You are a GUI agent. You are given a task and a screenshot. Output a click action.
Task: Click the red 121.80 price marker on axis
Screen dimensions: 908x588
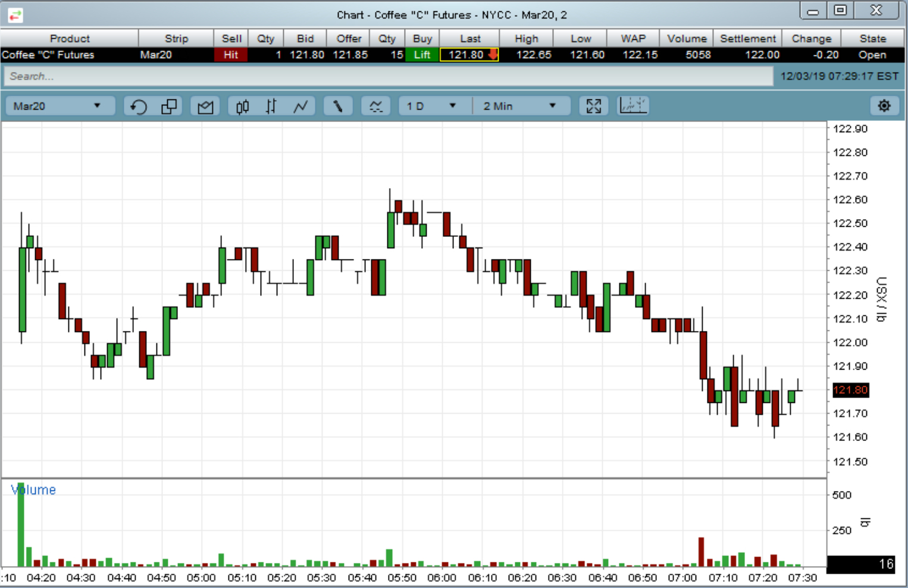(850, 390)
